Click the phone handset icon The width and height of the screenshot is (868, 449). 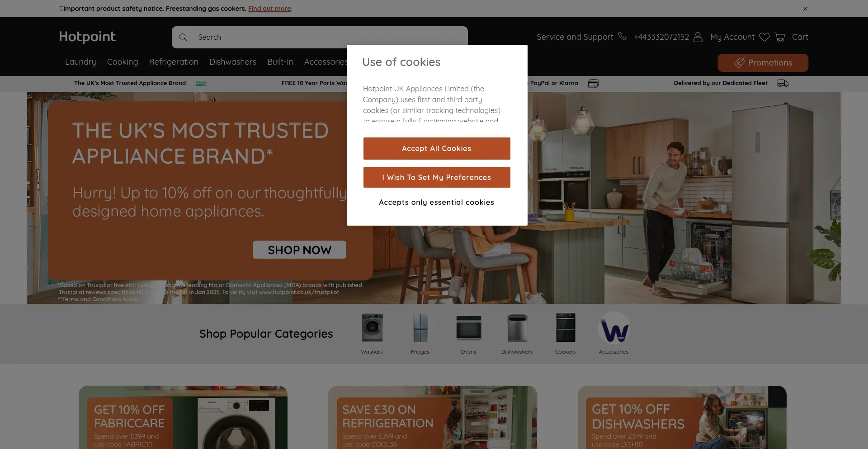(622, 36)
